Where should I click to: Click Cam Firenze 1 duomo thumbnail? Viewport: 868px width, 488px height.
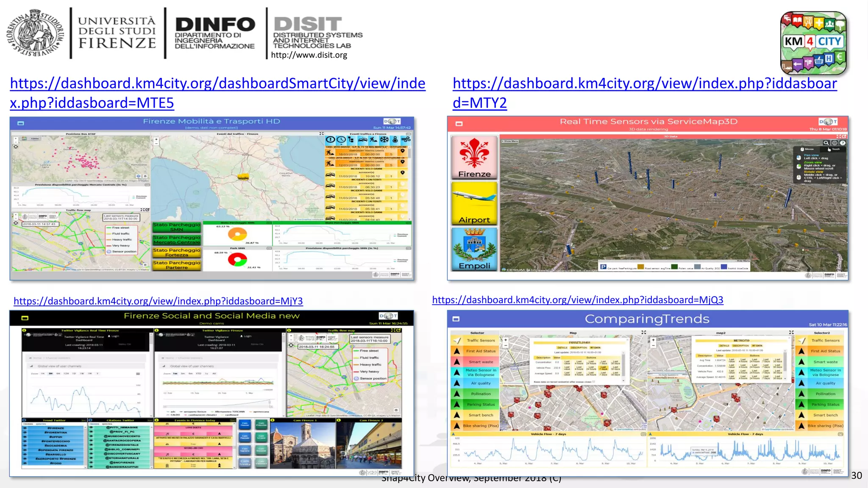point(303,445)
